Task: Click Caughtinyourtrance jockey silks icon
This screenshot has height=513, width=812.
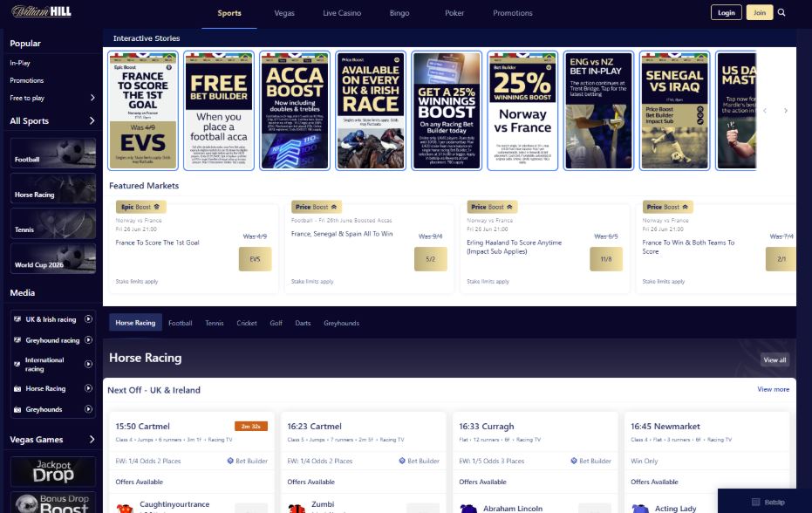Action: click(x=125, y=509)
